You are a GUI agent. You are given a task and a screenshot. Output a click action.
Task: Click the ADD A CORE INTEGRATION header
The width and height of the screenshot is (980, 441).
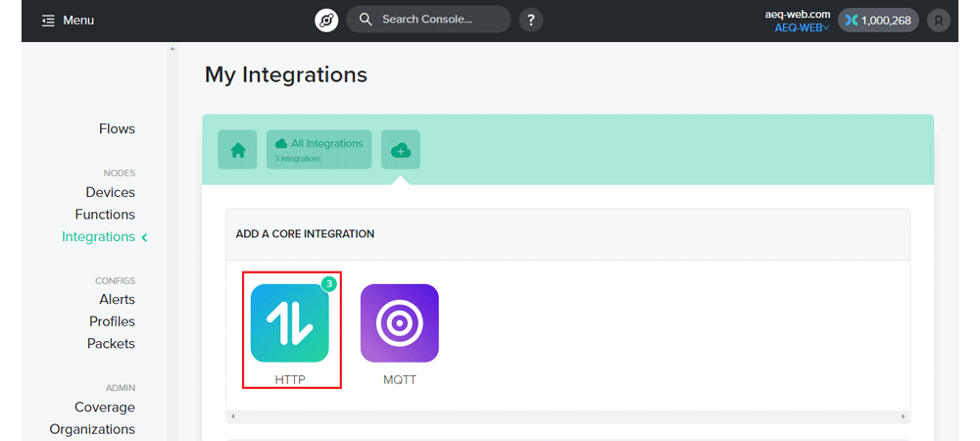305,234
